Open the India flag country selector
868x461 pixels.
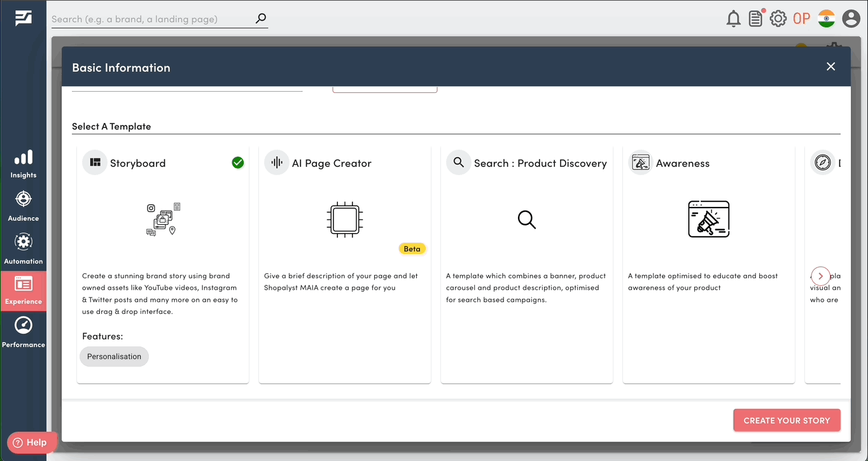[827, 18]
